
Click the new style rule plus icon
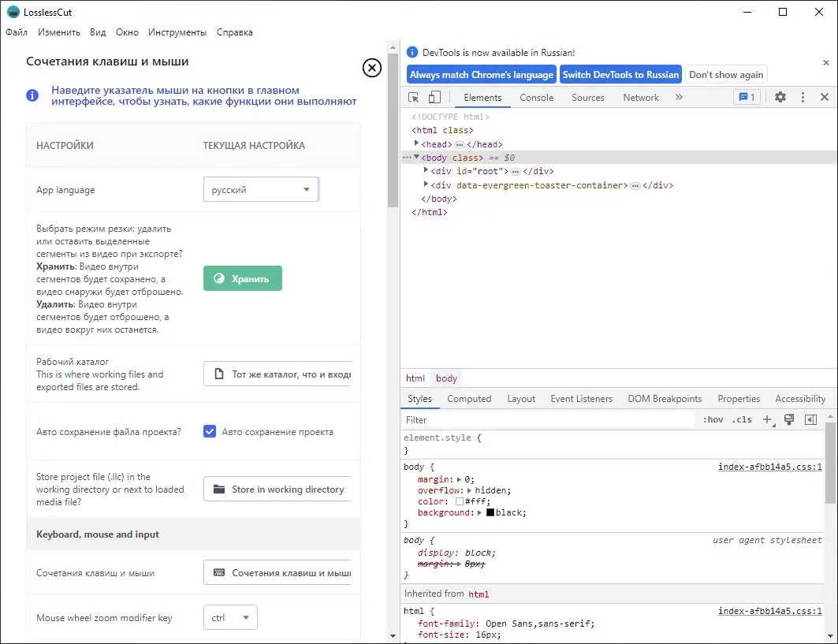click(x=767, y=420)
